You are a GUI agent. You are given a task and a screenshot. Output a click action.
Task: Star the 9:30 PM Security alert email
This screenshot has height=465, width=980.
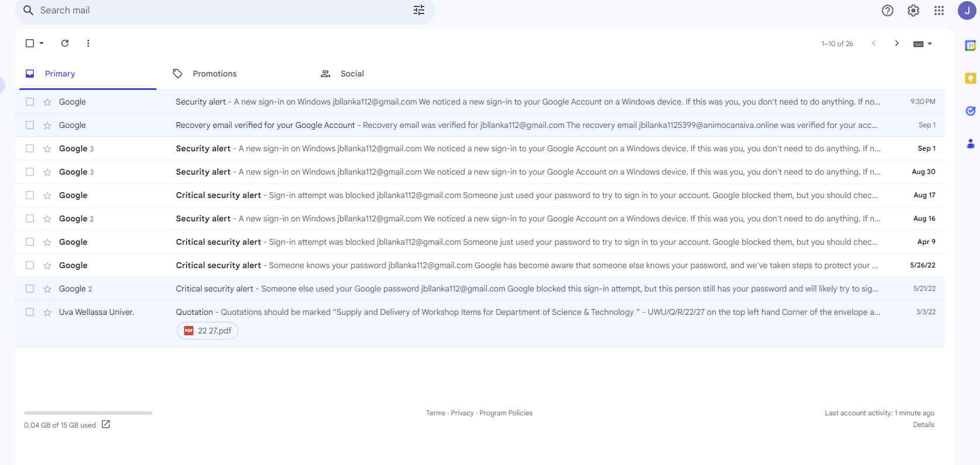(47, 102)
